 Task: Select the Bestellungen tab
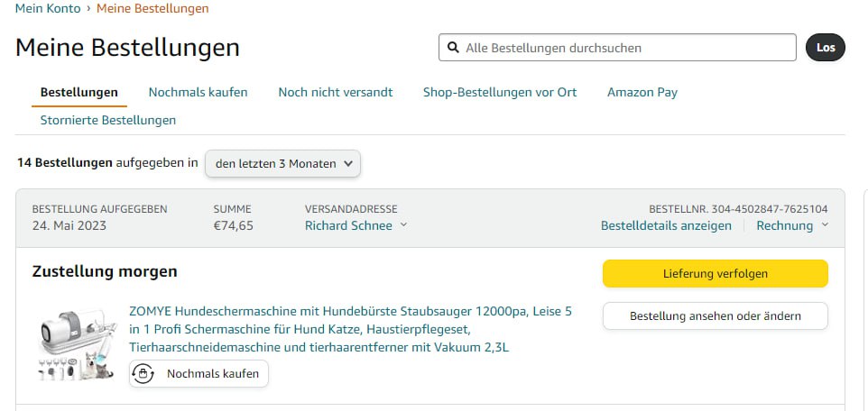79,92
